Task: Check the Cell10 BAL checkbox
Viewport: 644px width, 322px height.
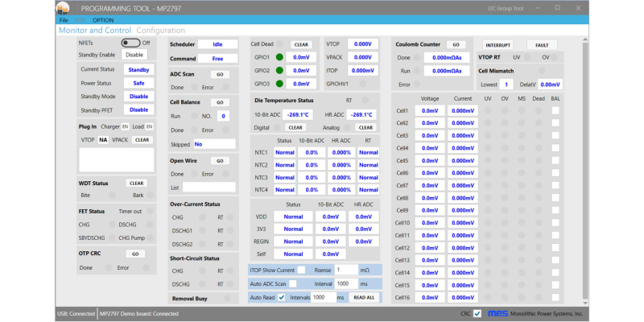Action: point(555,223)
